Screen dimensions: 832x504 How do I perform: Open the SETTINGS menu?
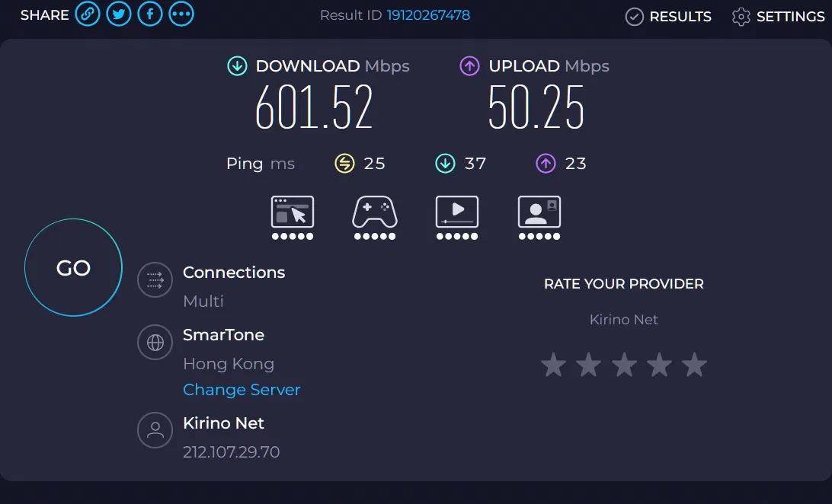[x=778, y=17]
